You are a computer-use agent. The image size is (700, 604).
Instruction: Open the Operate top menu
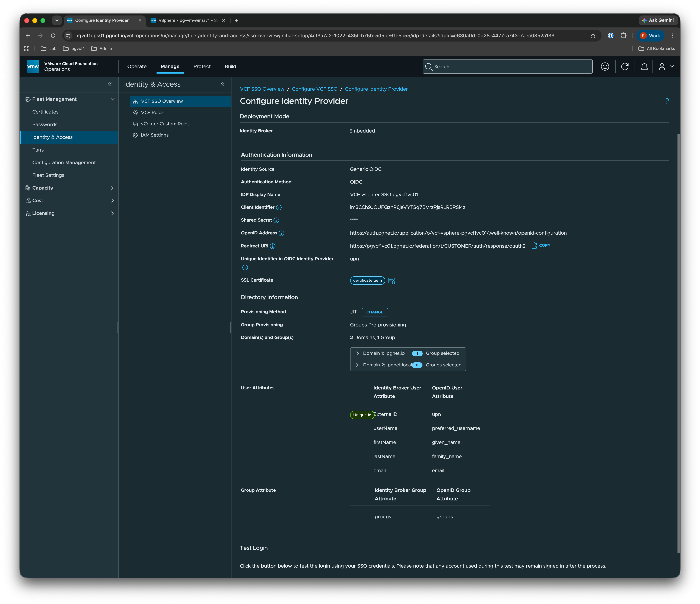click(137, 67)
